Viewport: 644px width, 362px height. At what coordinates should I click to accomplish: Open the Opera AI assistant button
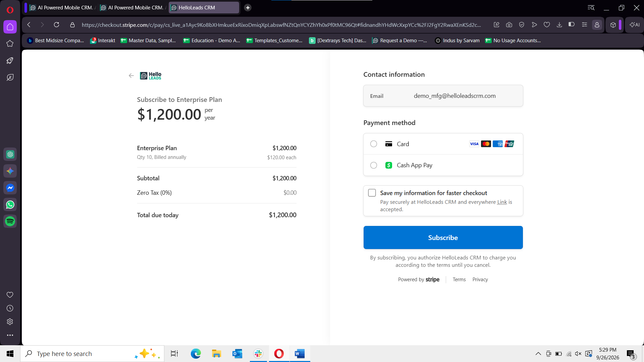pos(635,25)
